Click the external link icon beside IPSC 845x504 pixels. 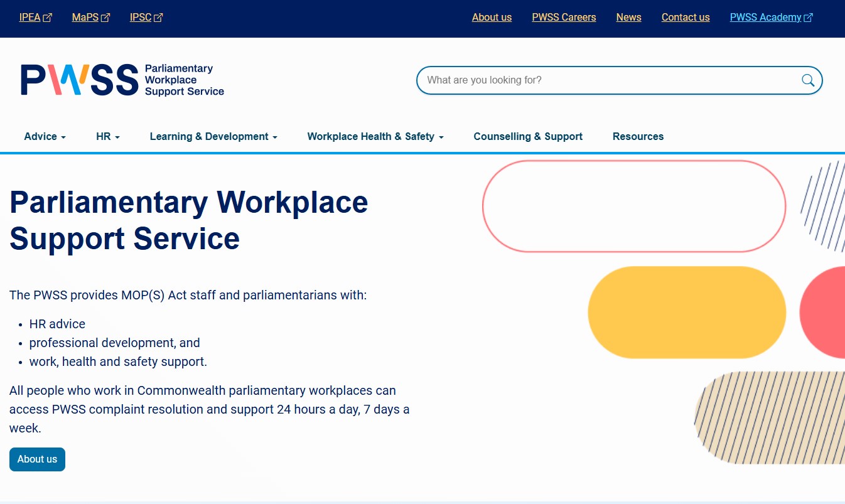(158, 17)
